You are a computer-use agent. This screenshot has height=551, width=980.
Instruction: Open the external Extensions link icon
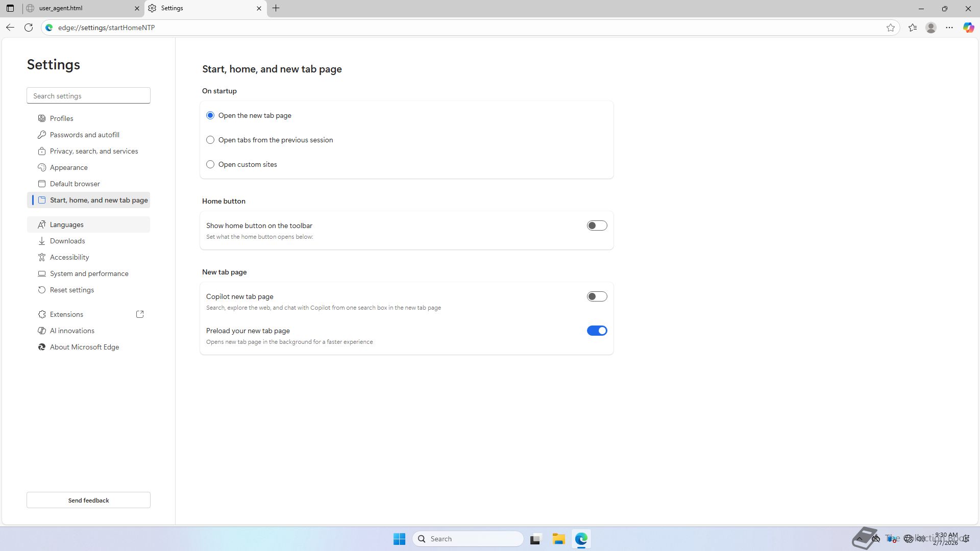pyautogui.click(x=140, y=314)
